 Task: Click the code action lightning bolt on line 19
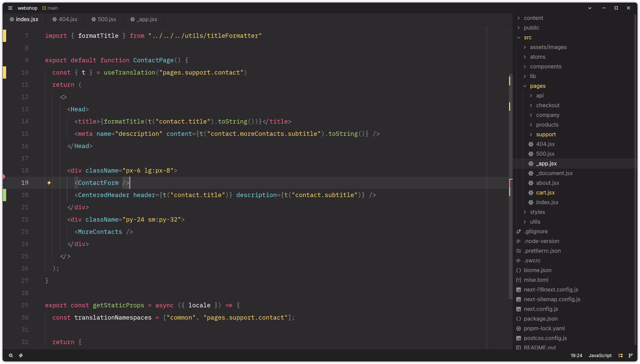coord(49,183)
